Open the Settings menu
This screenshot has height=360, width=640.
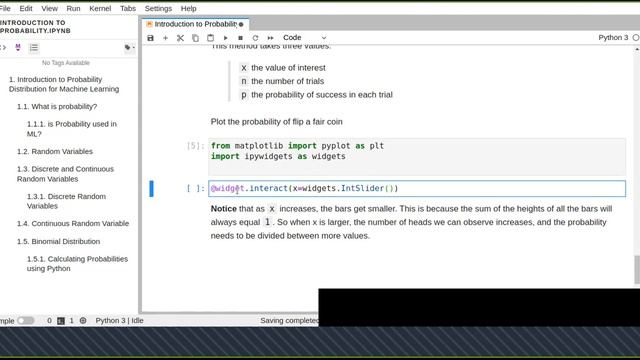coord(158,8)
